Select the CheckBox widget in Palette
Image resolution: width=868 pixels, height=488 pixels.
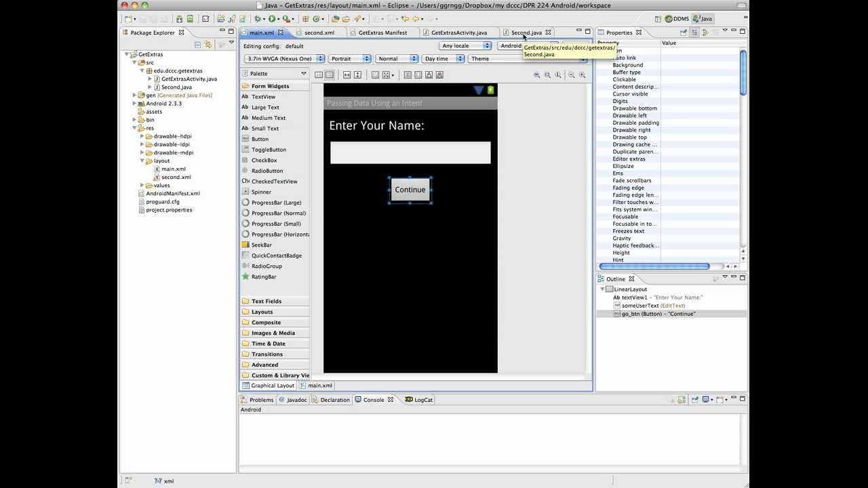264,160
